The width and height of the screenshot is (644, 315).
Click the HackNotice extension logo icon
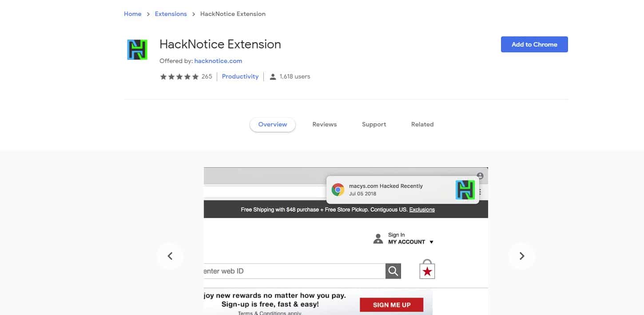pyautogui.click(x=137, y=50)
